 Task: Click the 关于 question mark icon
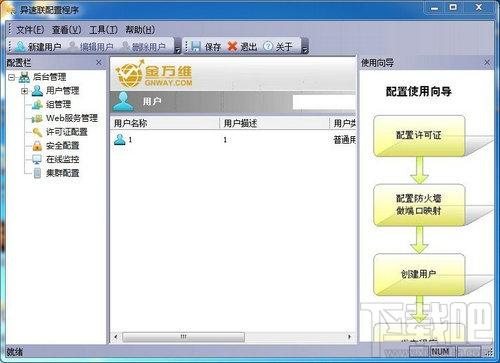(x=268, y=46)
